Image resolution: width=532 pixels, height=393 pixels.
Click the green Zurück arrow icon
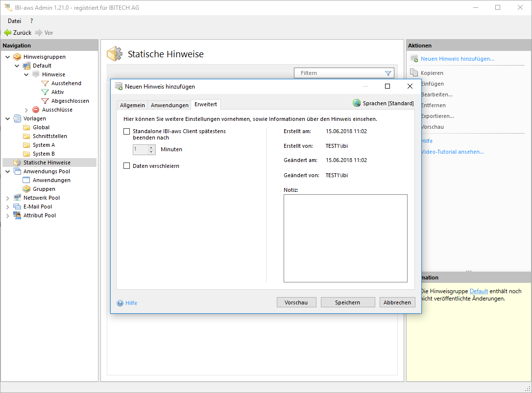tap(7, 33)
